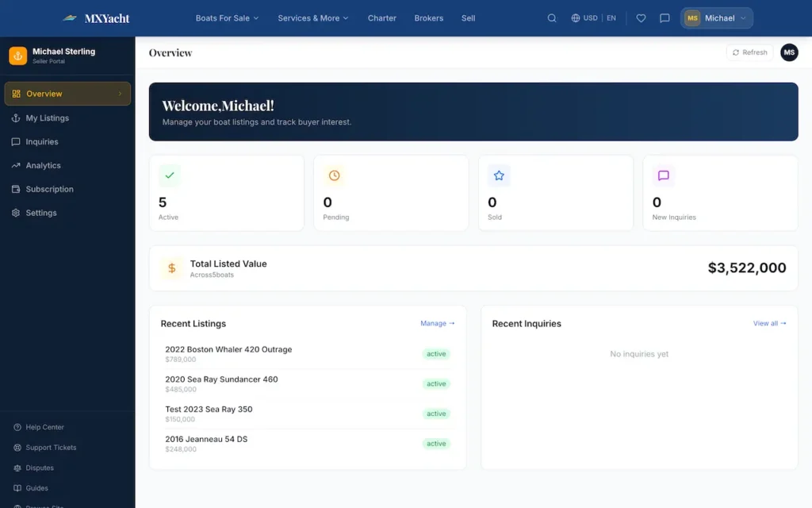
Task: Click the round MS avatar beside Refresh
Action: click(x=789, y=52)
